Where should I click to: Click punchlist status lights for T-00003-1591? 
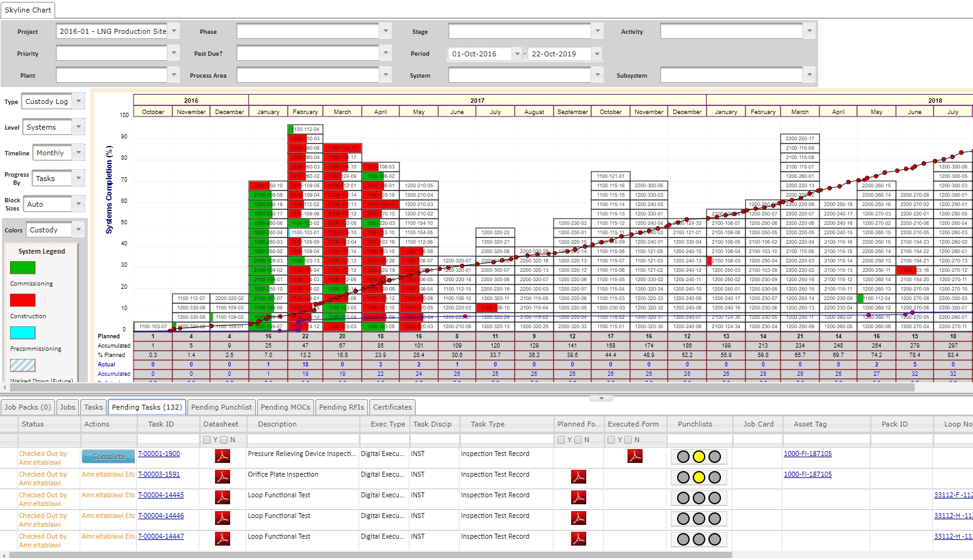[699, 477]
